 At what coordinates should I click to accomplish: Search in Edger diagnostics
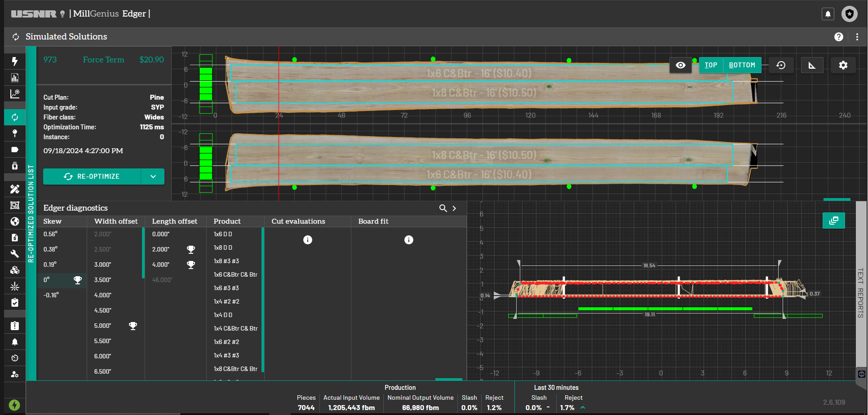[x=443, y=208]
